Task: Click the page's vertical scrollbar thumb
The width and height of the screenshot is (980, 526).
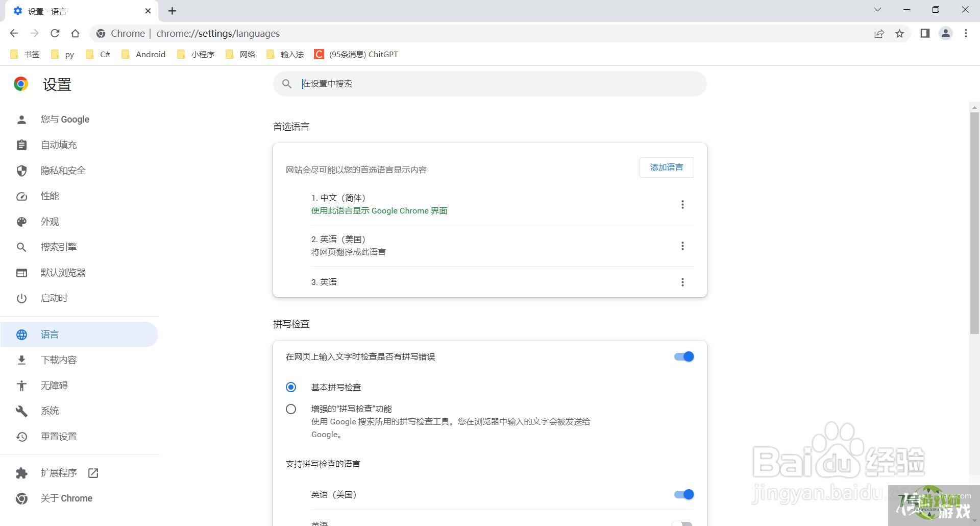Action: (x=974, y=223)
